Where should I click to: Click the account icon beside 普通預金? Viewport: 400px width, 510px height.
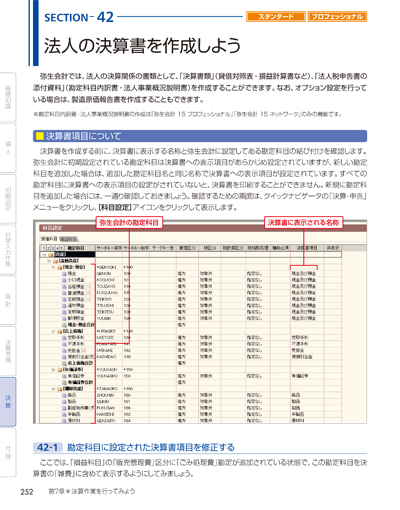coord(64,293)
